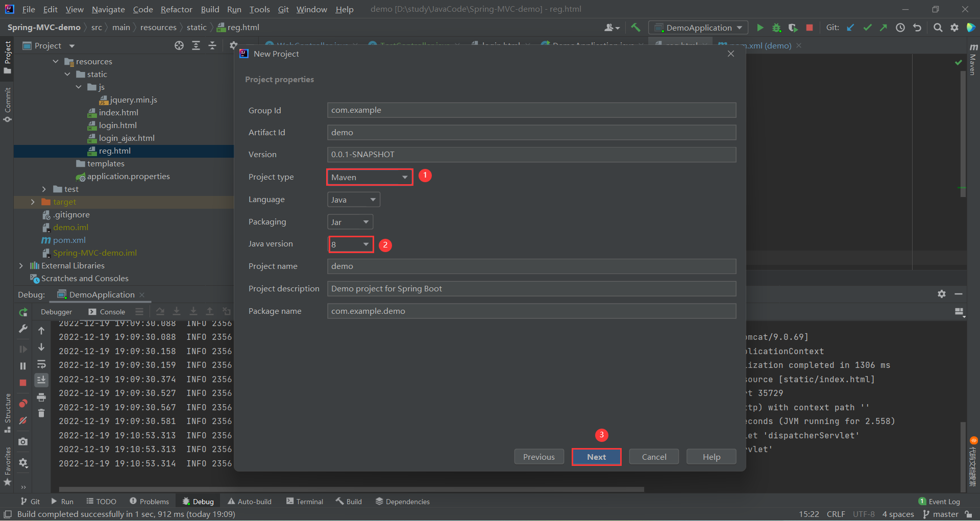Click View Breakpoints icon in Debug panel
Image resolution: width=980 pixels, height=521 pixels.
click(x=23, y=404)
